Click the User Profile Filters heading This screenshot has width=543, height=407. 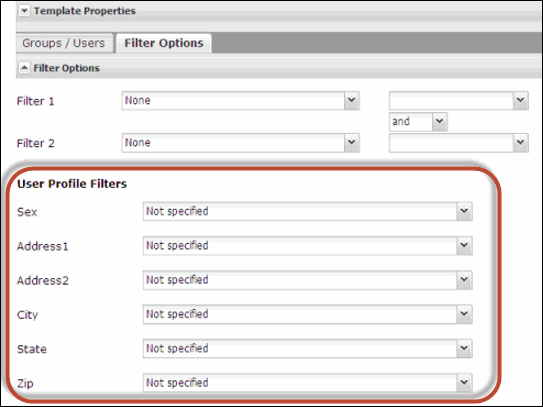pos(72,184)
